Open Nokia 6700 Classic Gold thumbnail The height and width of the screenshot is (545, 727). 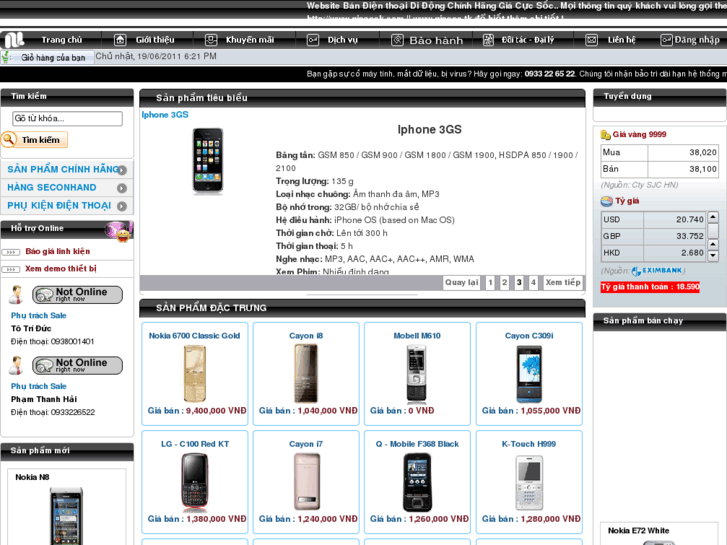[x=195, y=374]
